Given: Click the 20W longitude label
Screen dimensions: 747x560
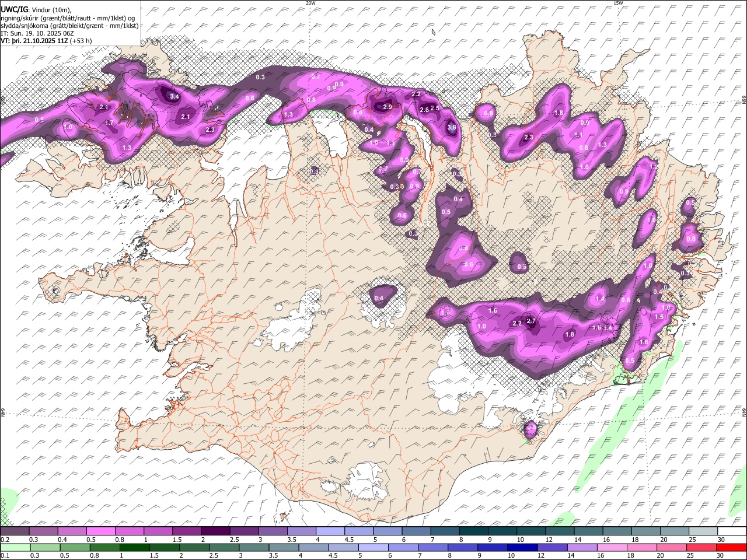Looking at the screenshot, I should pos(310,3).
